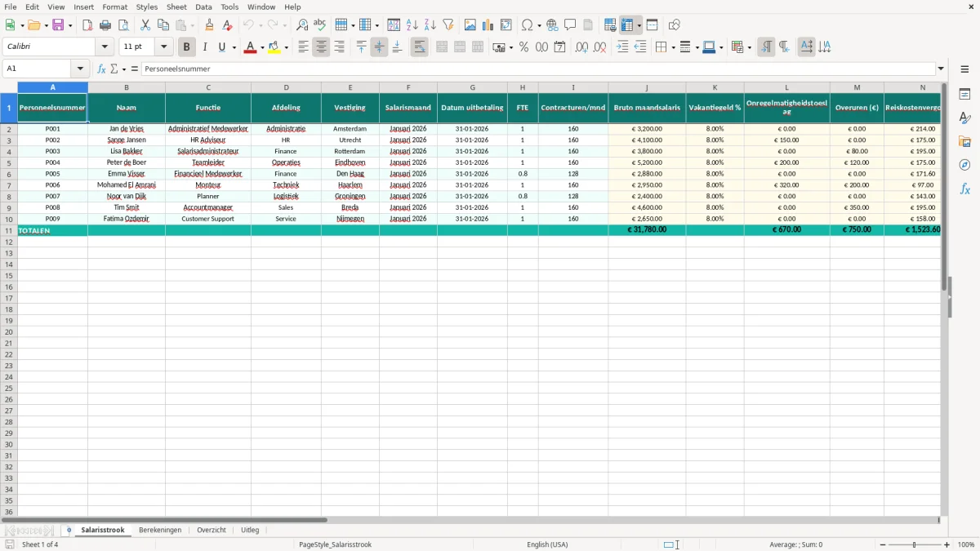980x551 pixels.
Task: Toggle Freeze Rows and Columns
Action: point(627,25)
